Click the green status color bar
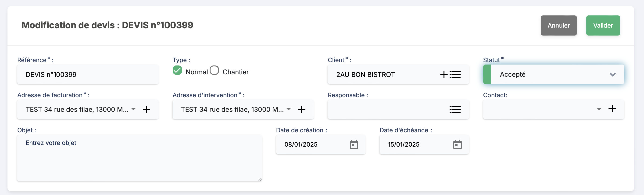 click(487, 75)
